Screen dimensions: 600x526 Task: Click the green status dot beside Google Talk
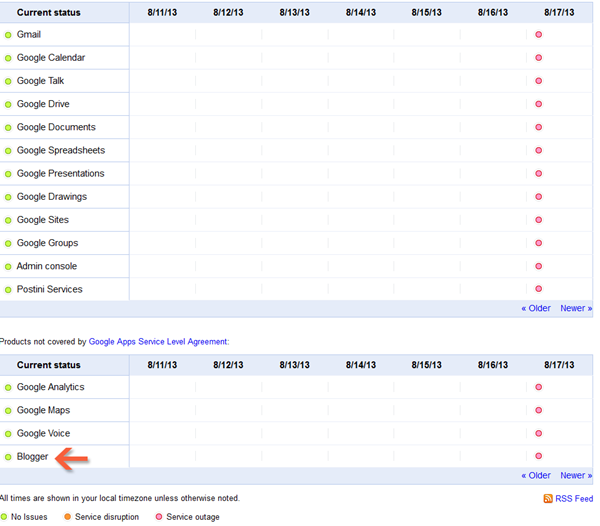click(8, 81)
